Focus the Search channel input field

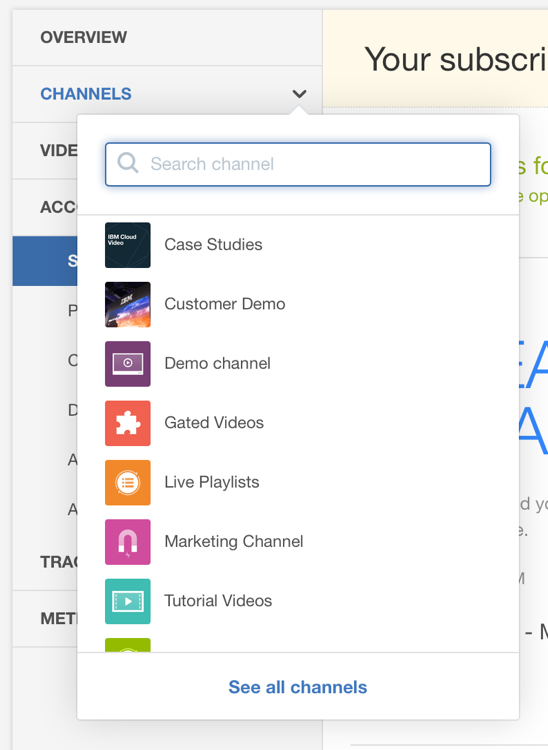pyautogui.click(x=298, y=164)
